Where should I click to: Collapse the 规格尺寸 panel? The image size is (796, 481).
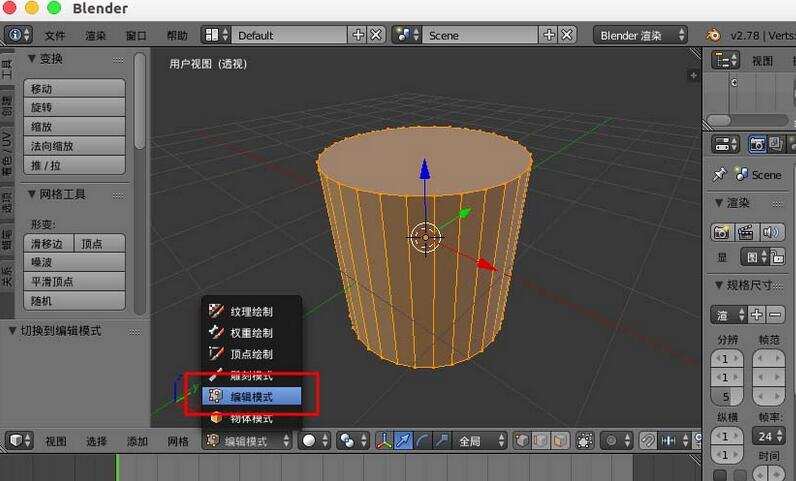718,285
